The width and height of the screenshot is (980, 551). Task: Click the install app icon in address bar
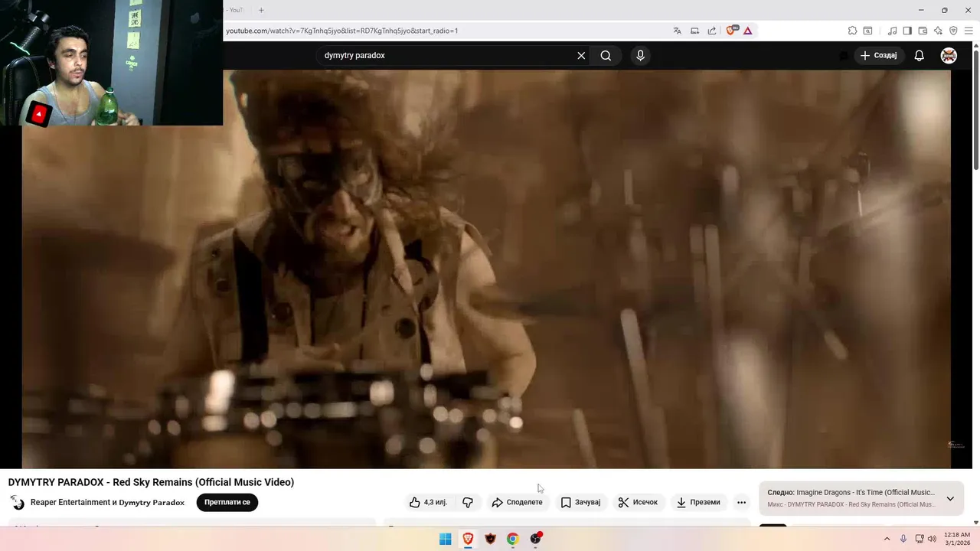point(694,31)
